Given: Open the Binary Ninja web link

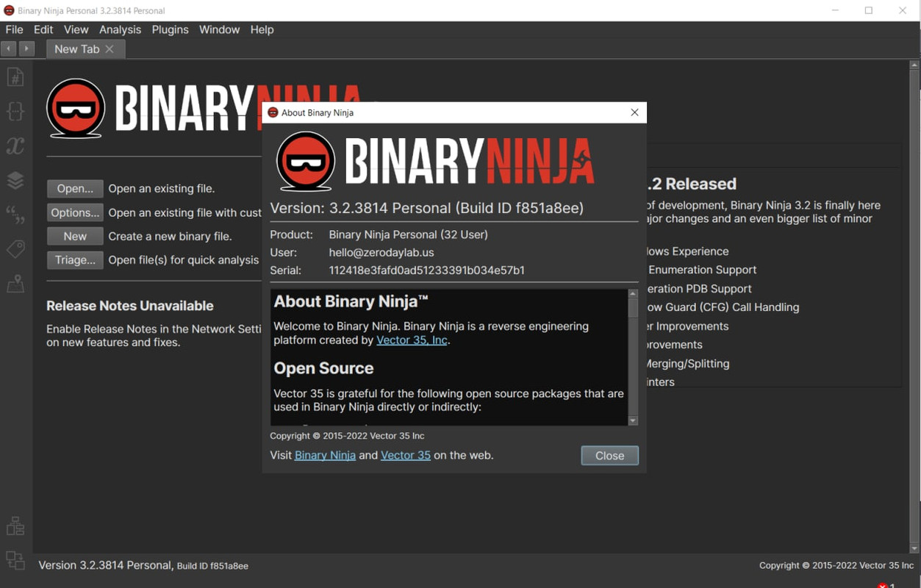Looking at the screenshot, I should click(x=325, y=455).
